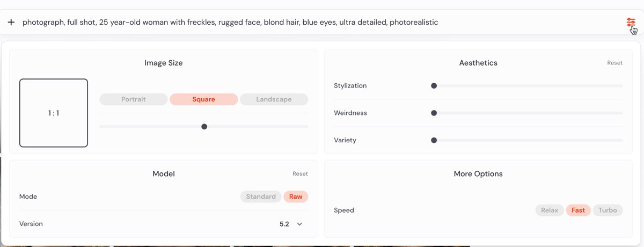Reset the Aesthetics settings

pos(614,63)
